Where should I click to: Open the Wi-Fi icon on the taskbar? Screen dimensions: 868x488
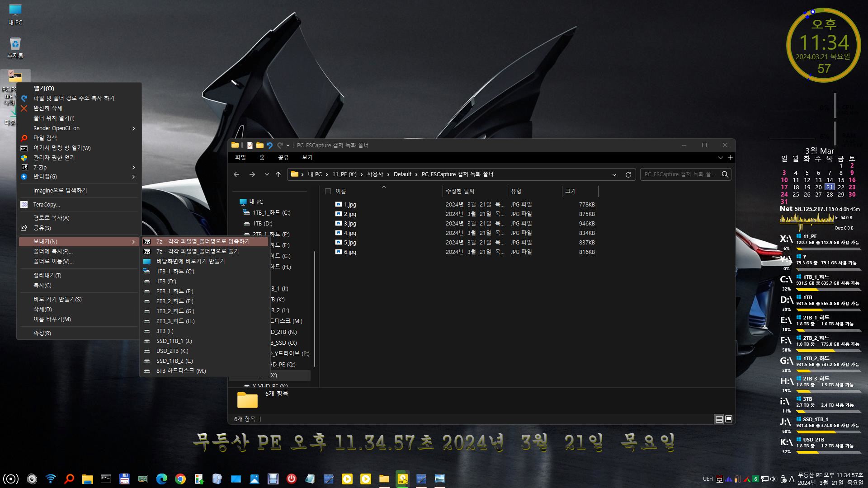coord(51,479)
